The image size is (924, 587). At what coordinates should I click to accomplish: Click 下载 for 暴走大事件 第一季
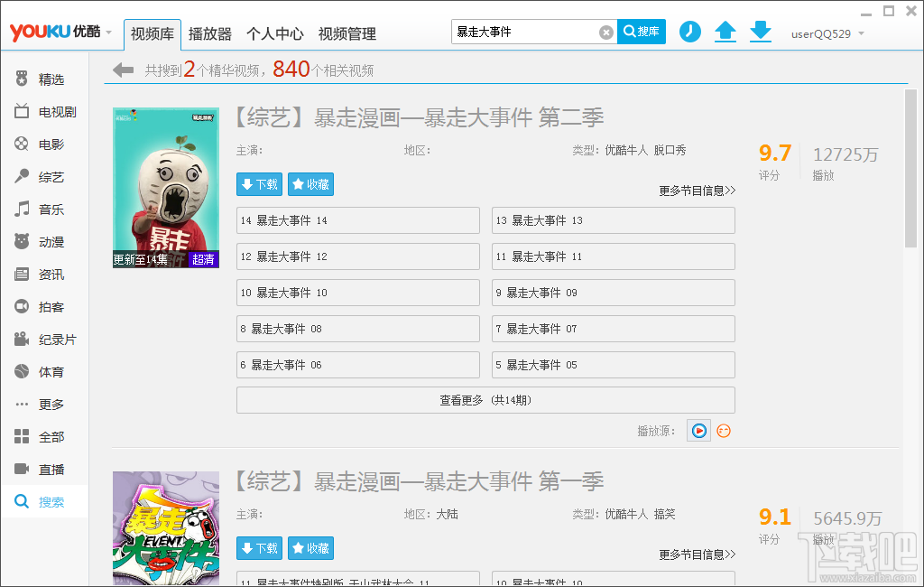click(259, 548)
